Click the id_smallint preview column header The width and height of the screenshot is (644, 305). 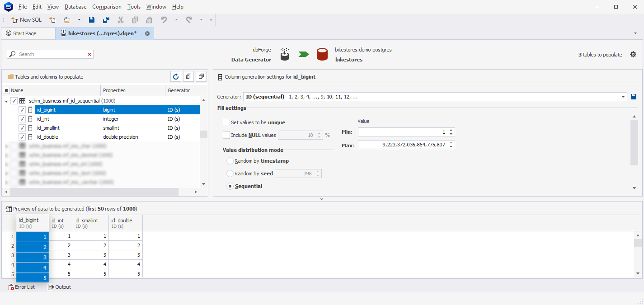pos(91,223)
